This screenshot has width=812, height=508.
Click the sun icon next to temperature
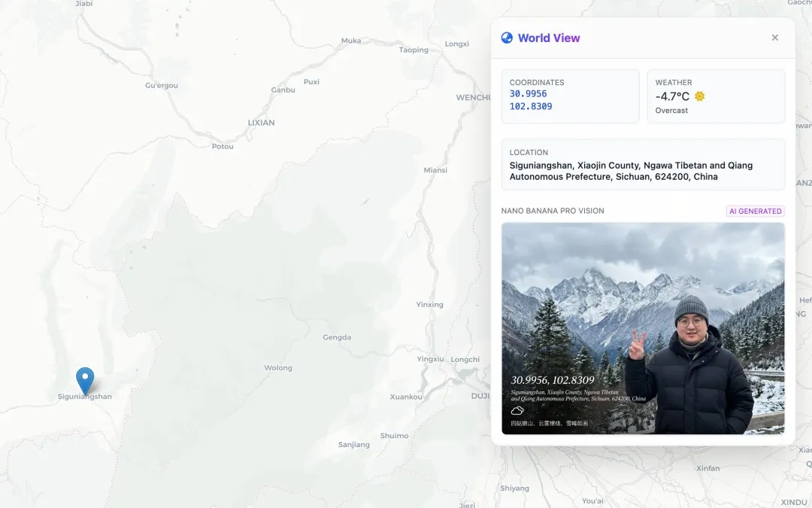(x=700, y=96)
